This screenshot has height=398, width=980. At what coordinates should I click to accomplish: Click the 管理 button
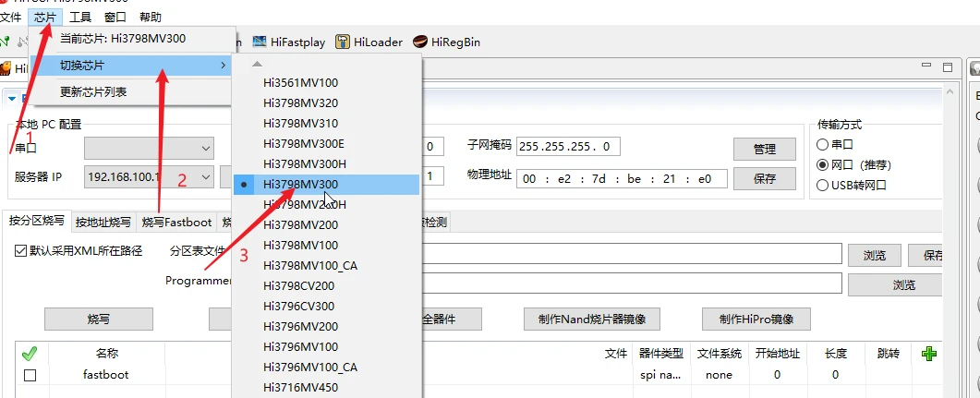tap(765, 150)
